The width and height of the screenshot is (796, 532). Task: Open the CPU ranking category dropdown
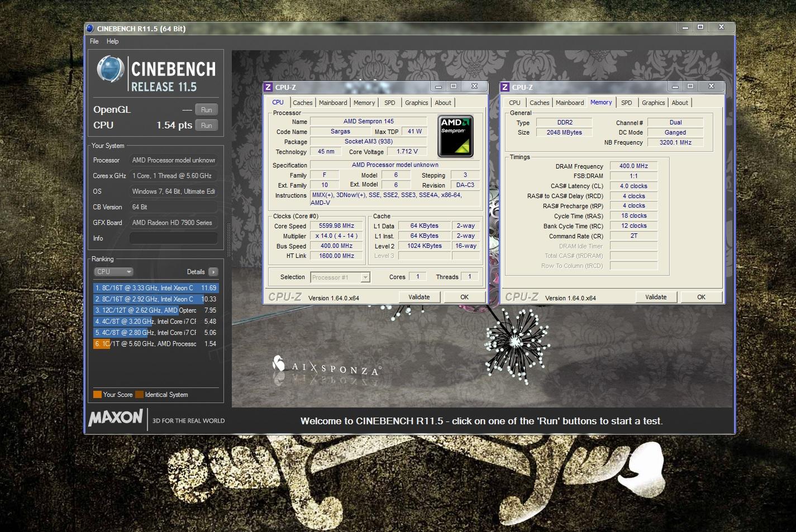click(x=113, y=272)
